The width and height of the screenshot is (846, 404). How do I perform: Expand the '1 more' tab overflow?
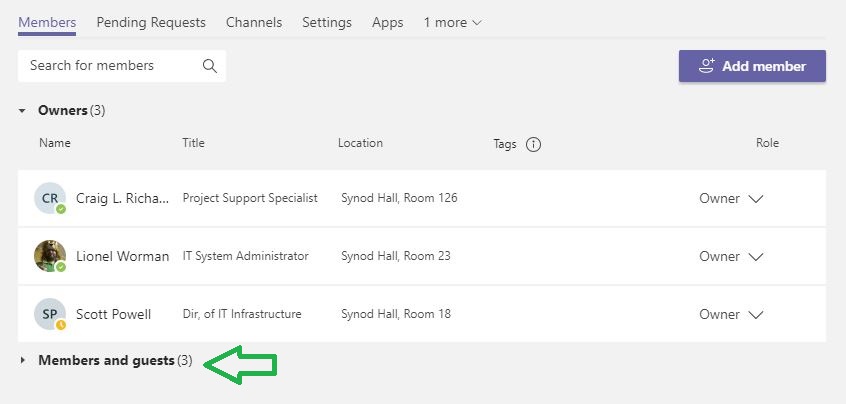coord(452,23)
